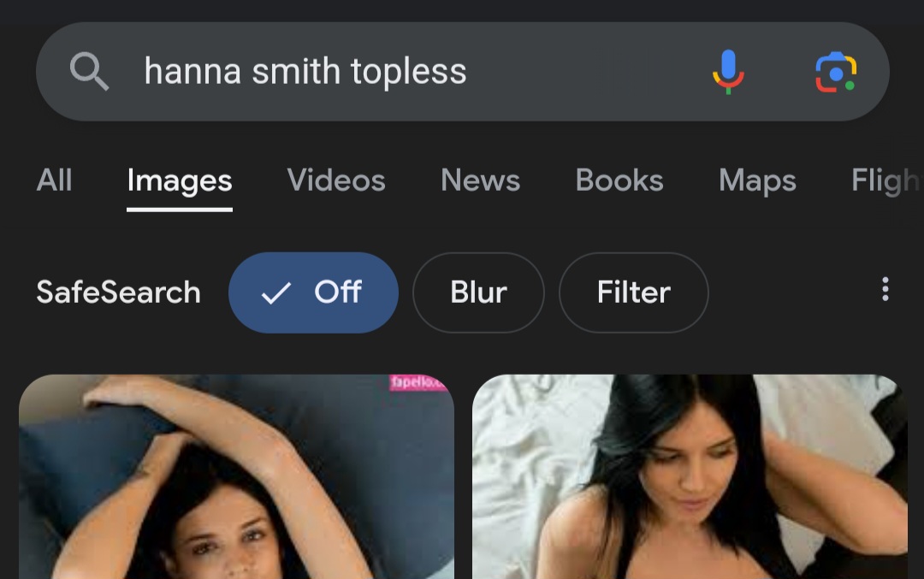Viewport: 924px width, 579px height.
Task: Switch to the Books tab
Action: click(619, 180)
